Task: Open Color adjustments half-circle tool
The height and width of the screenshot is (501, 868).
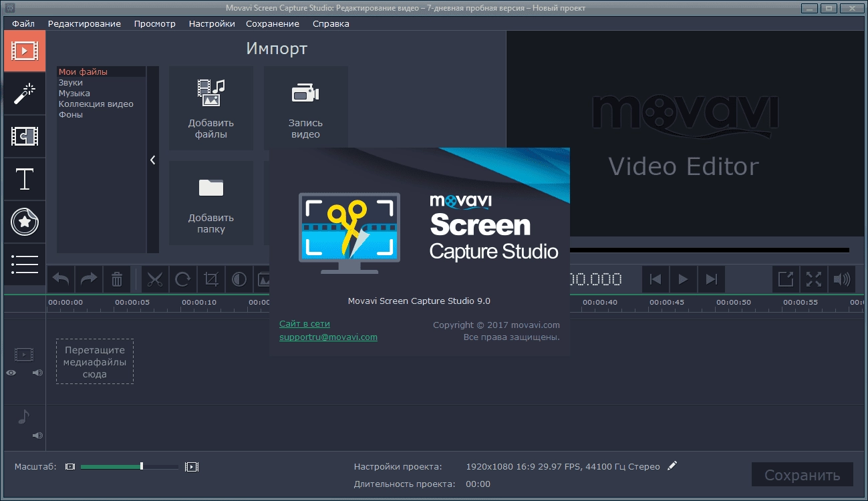Action: click(239, 279)
